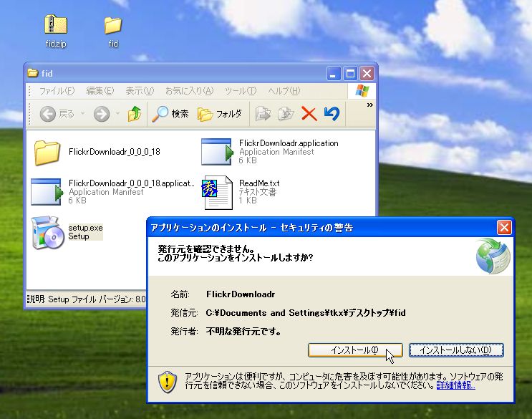Select the FlickrDownloadr_0_0_0_18.application file icon
The width and height of the screenshot is (532, 419).
[x=47, y=192]
